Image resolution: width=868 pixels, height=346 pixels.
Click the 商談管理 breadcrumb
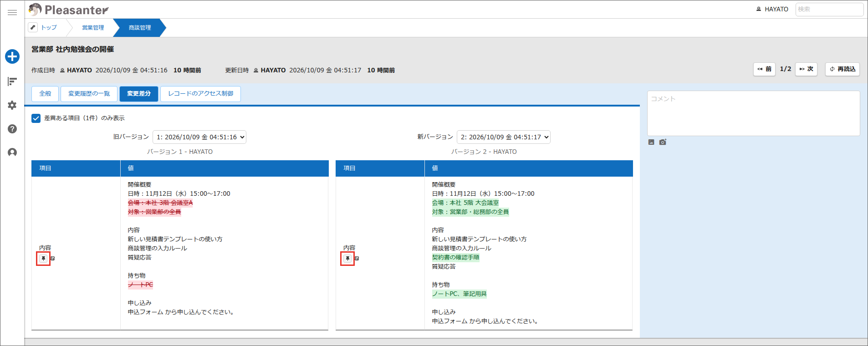pyautogui.click(x=140, y=28)
